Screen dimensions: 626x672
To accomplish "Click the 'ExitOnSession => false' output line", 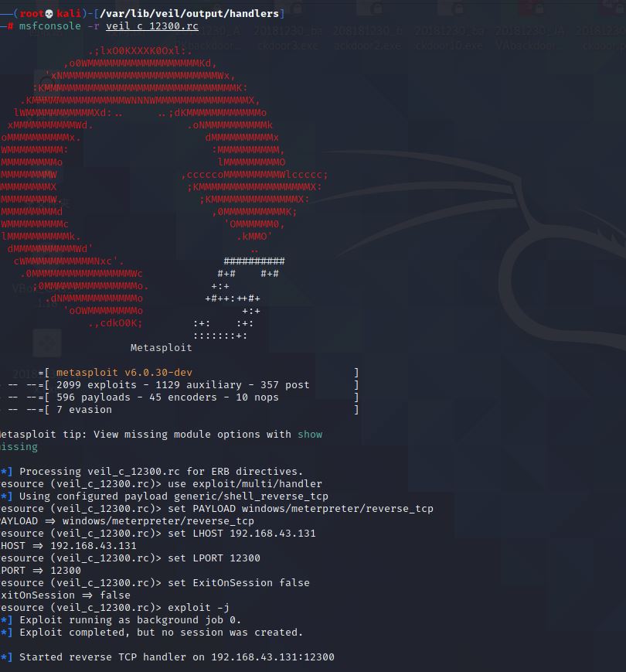I will pyautogui.click(x=66, y=595).
